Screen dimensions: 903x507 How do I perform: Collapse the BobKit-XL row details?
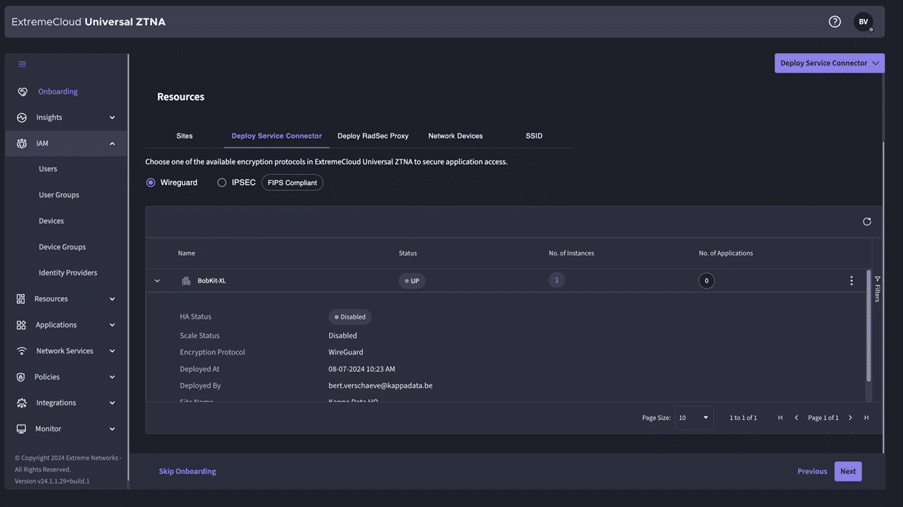point(157,281)
